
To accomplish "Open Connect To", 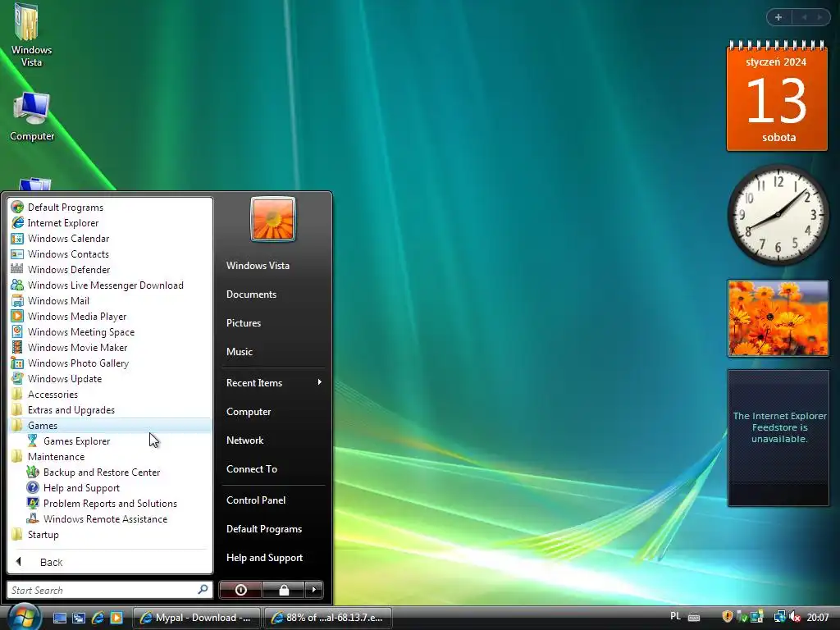I will 252,468.
